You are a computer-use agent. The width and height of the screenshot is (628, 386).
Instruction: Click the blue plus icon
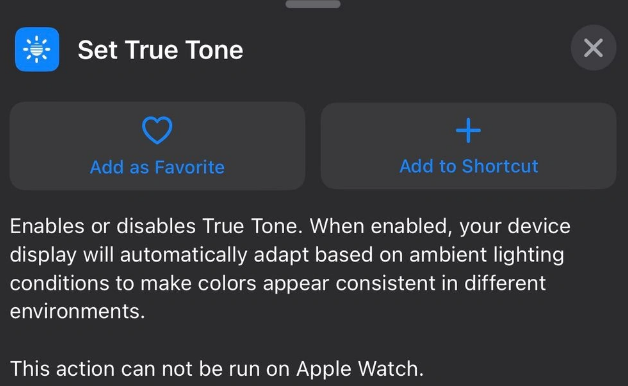tap(468, 131)
